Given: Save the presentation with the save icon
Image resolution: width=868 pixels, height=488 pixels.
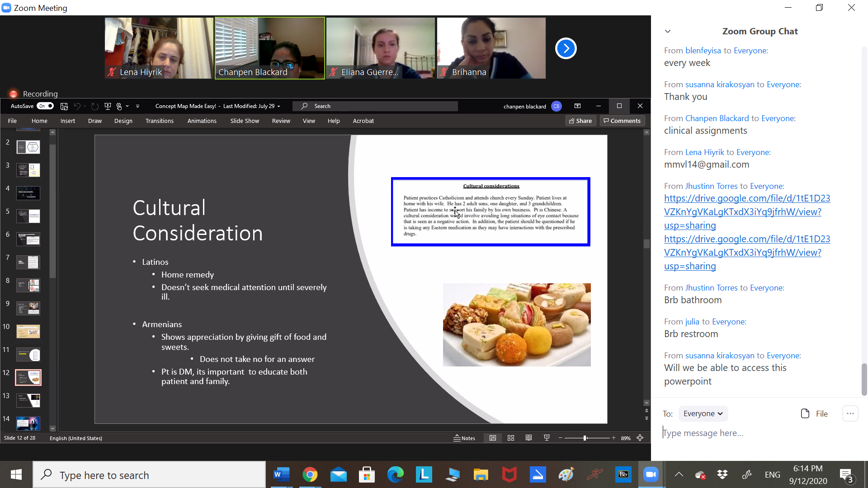Looking at the screenshot, I should click(x=64, y=106).
